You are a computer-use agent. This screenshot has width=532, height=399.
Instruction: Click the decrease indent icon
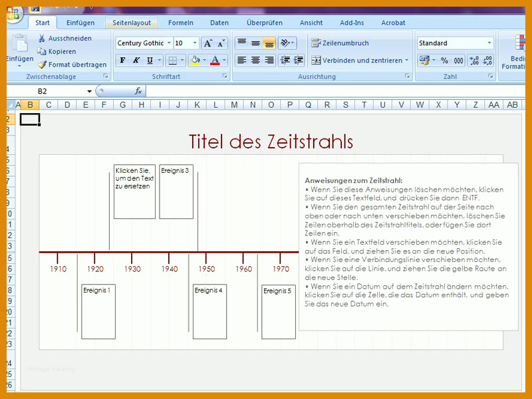click(285, 61)
